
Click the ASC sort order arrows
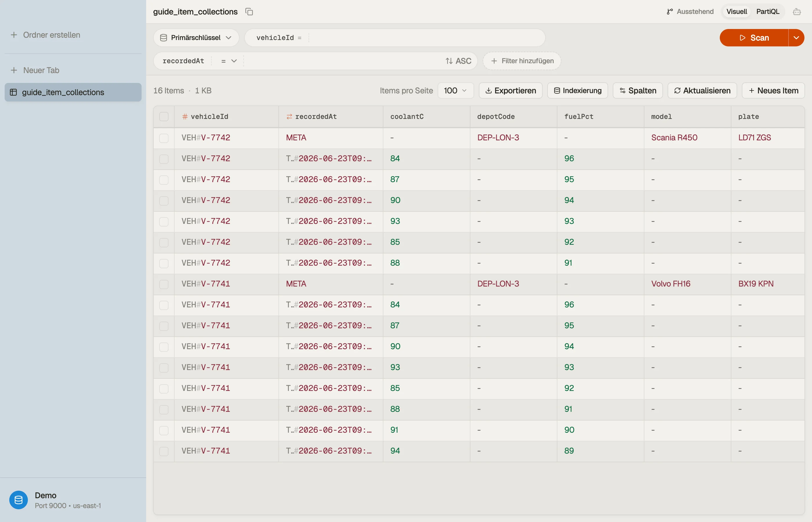point(449,61)
